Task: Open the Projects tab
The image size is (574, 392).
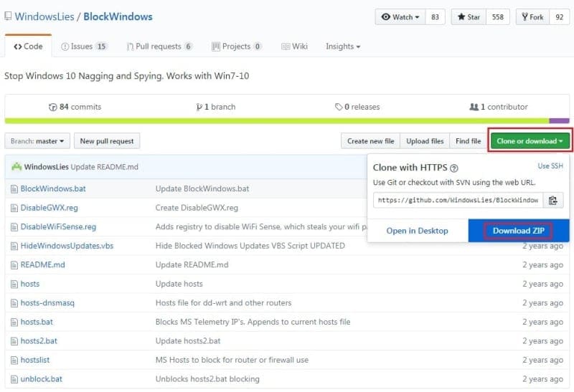Action: (237, 47)
